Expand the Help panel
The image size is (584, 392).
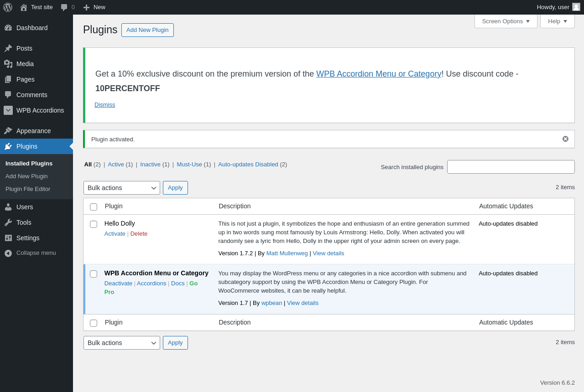(x=558, y=21)
